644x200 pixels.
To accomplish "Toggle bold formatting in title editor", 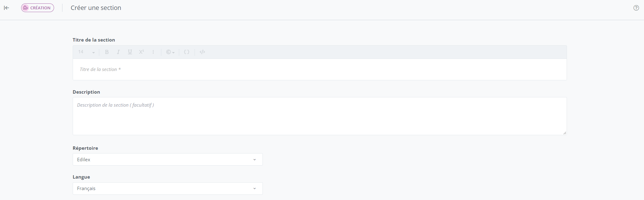I will (107, 52).
